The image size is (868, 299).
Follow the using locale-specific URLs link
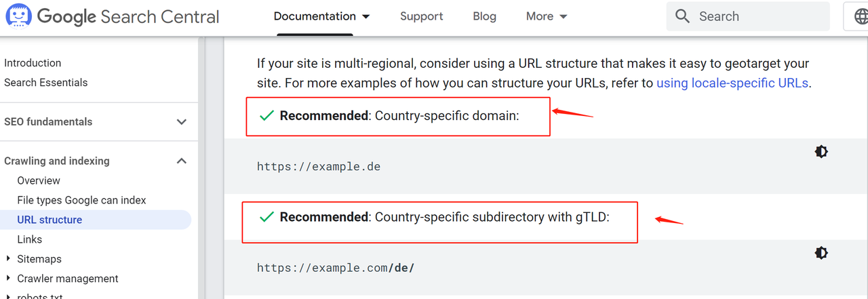(732, 83)
